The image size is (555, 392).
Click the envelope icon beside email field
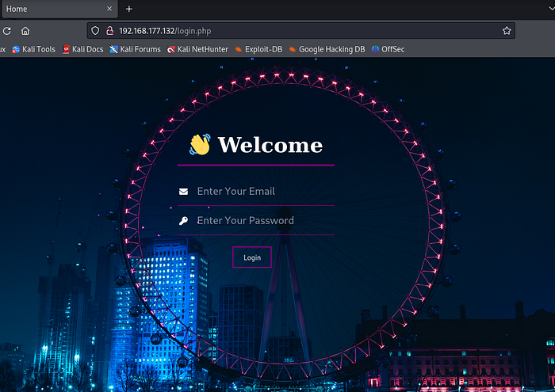tap(183, 192)
